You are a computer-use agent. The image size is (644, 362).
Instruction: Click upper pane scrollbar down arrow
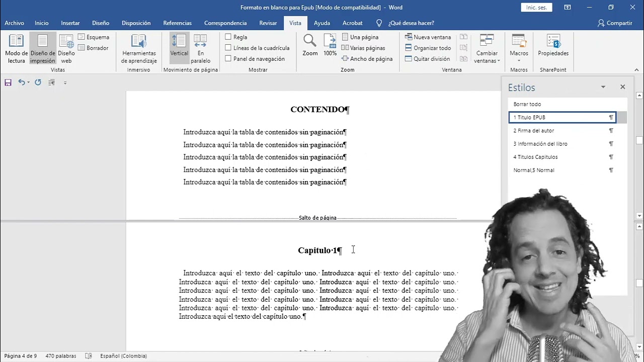639,216
